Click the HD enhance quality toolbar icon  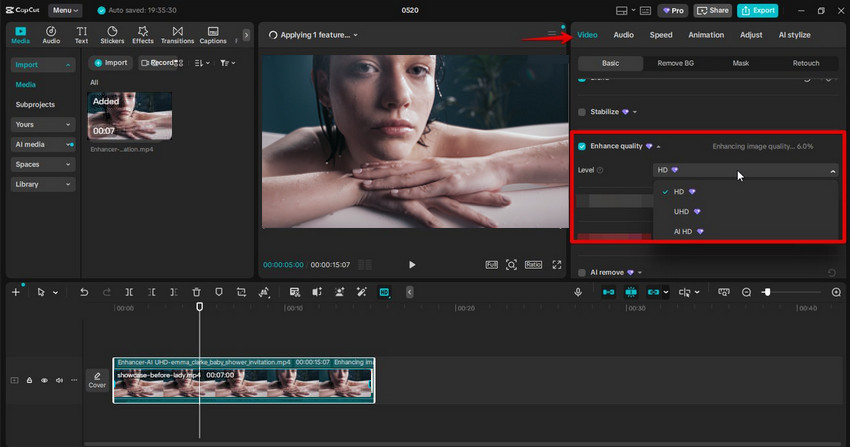(x=384, y=292)
